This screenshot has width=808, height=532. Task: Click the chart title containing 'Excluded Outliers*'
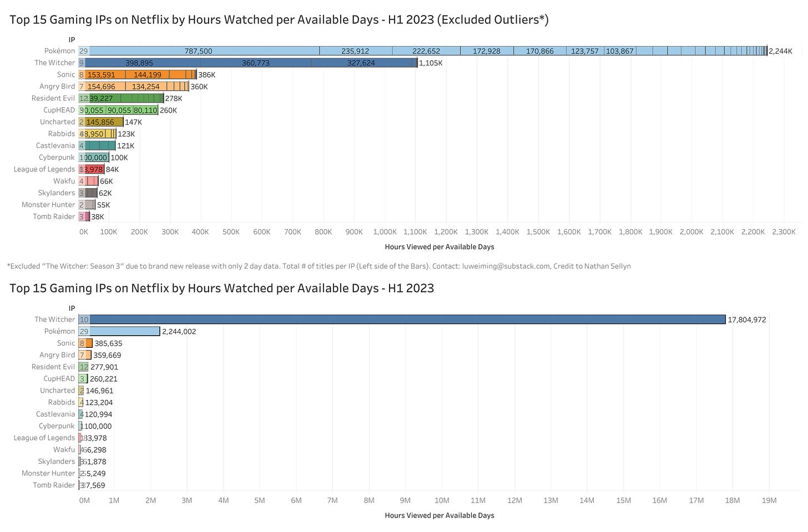tap(279, 20)
